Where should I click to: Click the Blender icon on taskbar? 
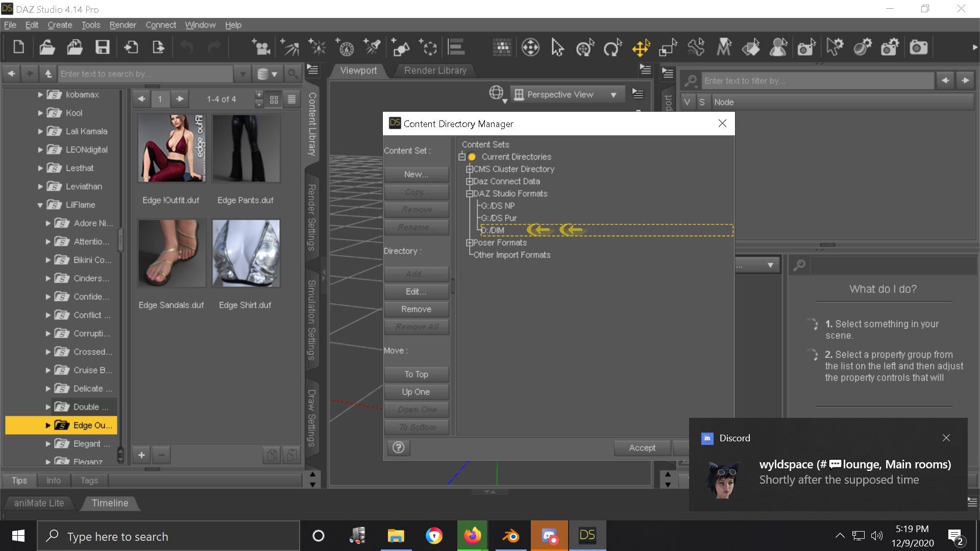click(510, 536)
